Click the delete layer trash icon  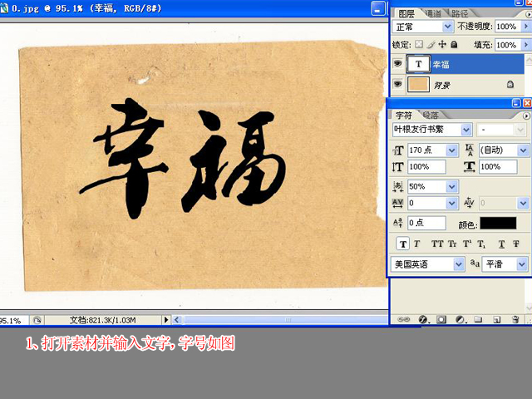click(x=515, y=319)
